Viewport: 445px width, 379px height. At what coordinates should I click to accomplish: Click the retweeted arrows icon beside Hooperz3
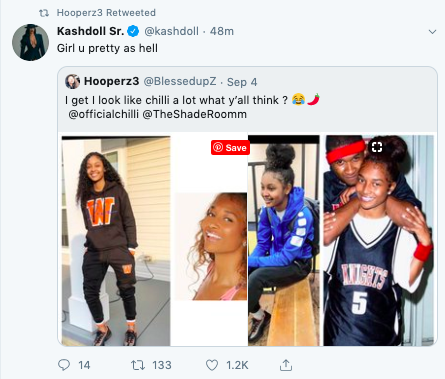44,13
